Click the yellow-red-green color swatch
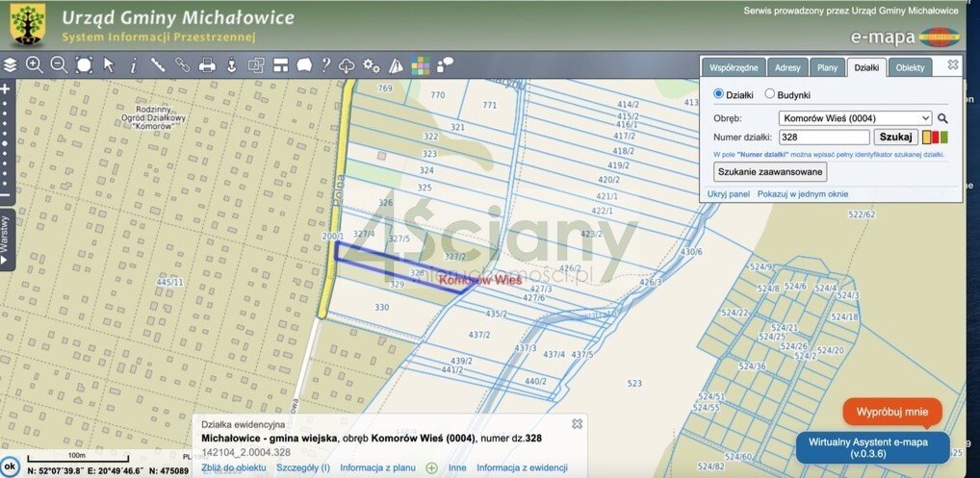The image size is (980, 478). 936,137
